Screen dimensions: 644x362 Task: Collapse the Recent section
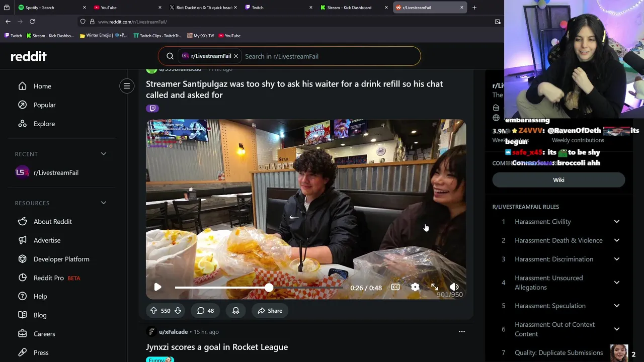pyautogui.click(x=104, y=154)
